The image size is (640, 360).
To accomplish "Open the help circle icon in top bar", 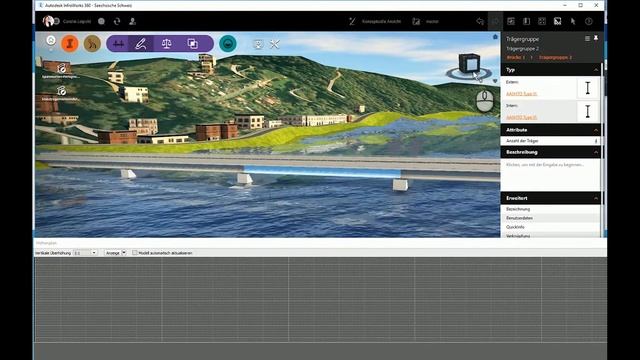I will click(x=589, y=21).
